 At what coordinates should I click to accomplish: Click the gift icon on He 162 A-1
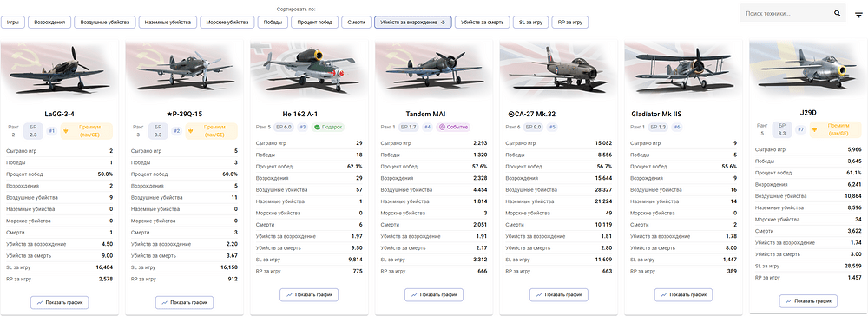click(317, 128)
